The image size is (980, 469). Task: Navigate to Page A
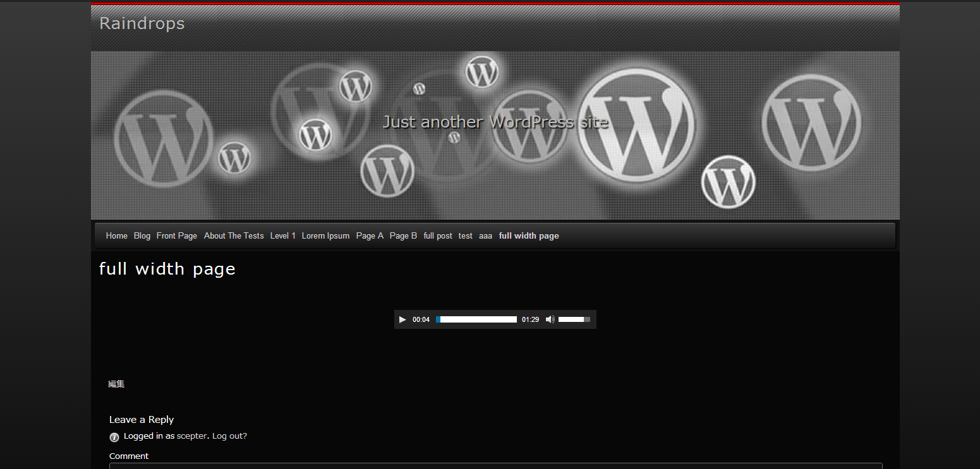coord(370,235)
